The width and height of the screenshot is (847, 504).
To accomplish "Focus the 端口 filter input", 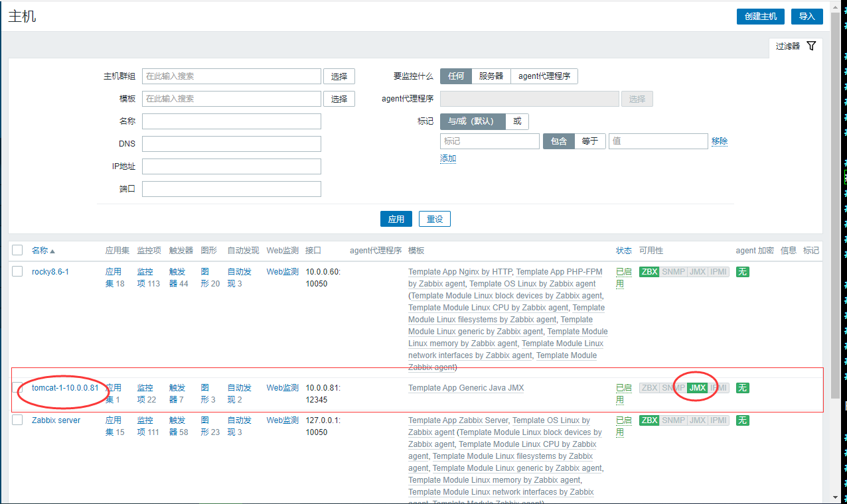I will tap(232, 189).
